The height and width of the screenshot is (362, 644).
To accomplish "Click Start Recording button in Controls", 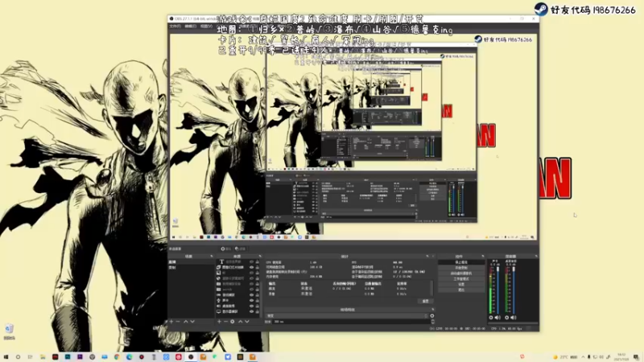I will pos(461,268).
